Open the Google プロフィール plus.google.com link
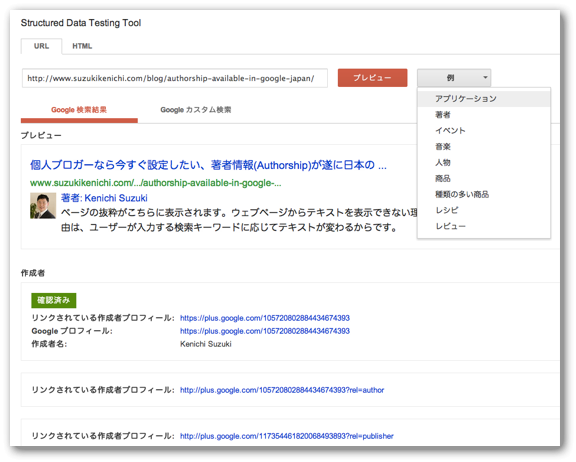 tap(265, 331)
